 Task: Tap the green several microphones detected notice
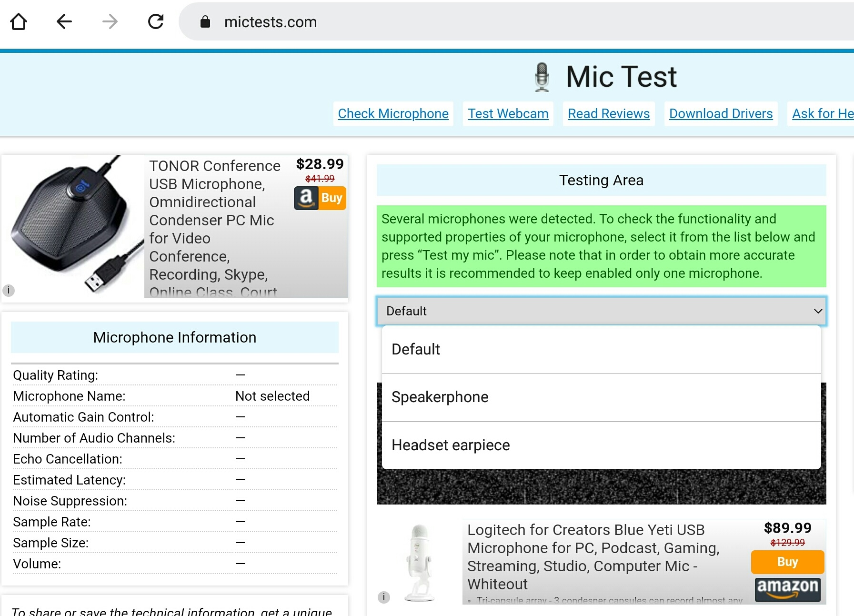[x=601, y=246]
